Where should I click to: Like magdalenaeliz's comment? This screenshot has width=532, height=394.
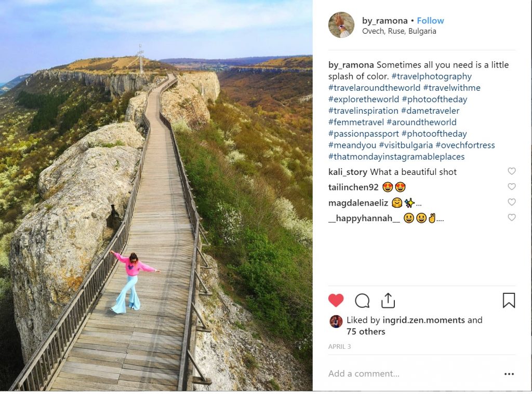click(x=512, y=202)
